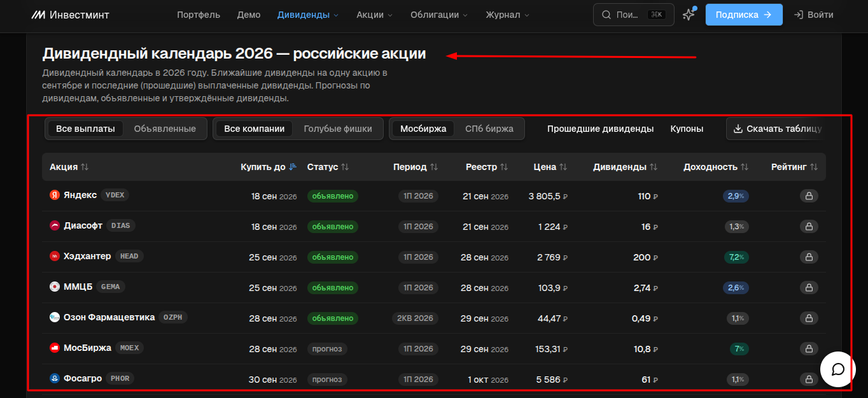
Task: Click the HEAD ticker badge
Action: coord(129,256)
